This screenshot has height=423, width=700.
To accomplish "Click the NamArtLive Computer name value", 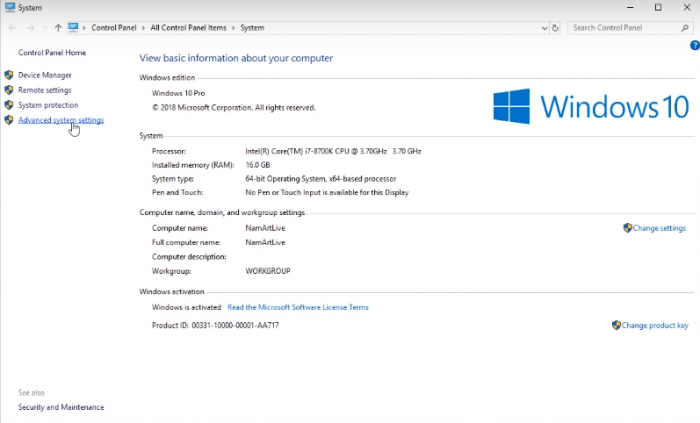I will point(265,228).
